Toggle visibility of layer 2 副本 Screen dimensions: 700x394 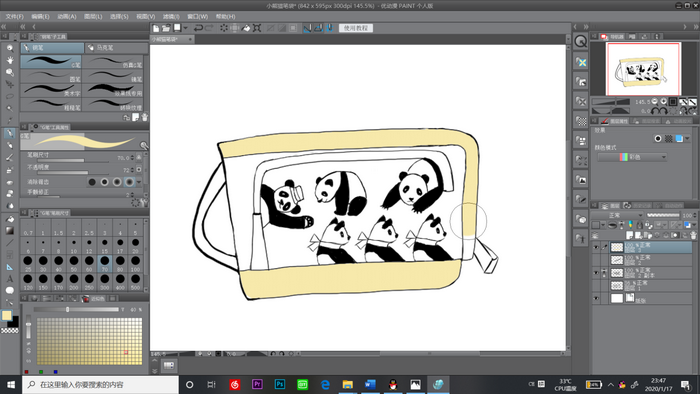[596, 273]
